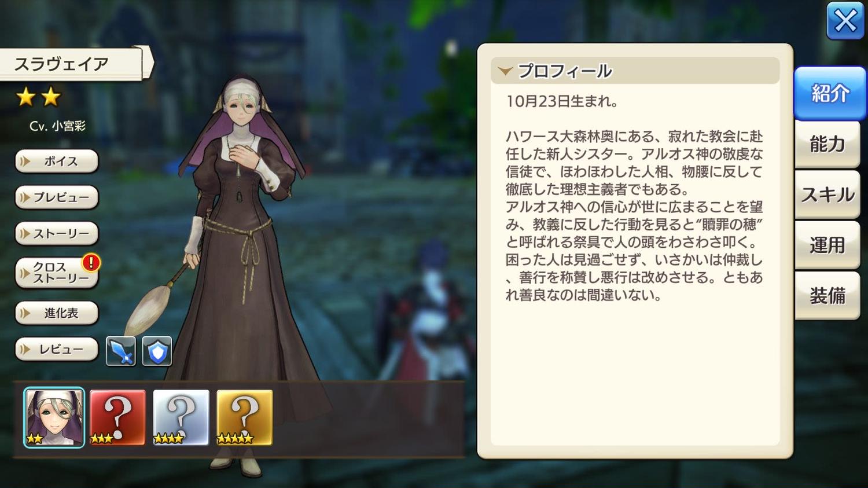Select the silver four-star unknown evolution icon

181,417
